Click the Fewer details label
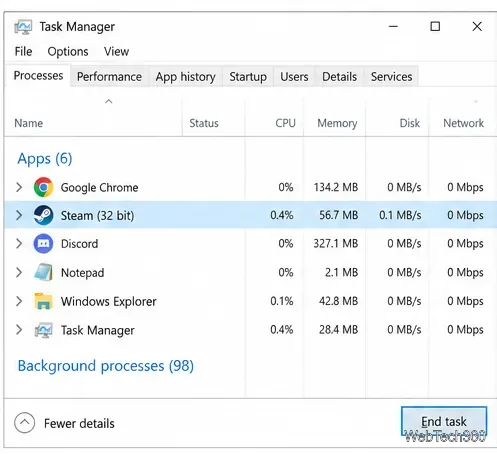The image size is (497, 454). tap(79, 423)
